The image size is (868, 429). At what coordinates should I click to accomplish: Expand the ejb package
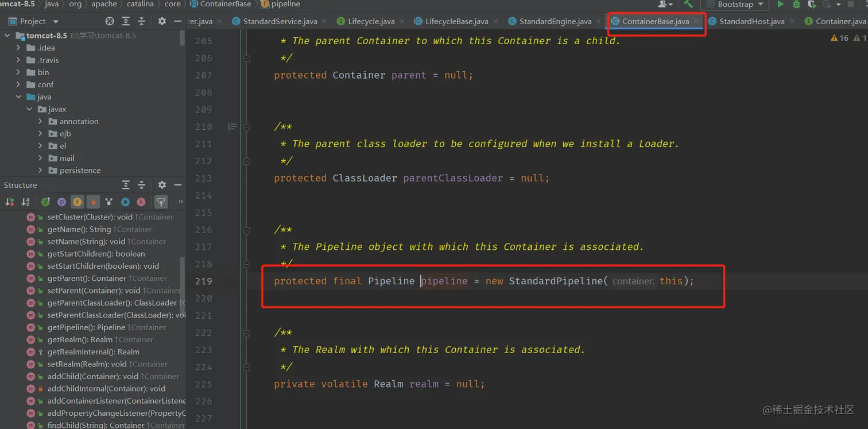coord(40,133)
